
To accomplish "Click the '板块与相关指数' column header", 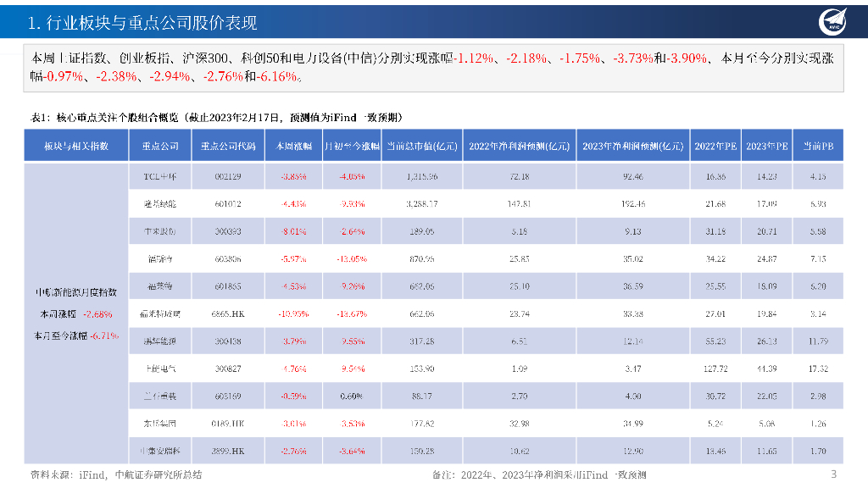I will (76, 146).
